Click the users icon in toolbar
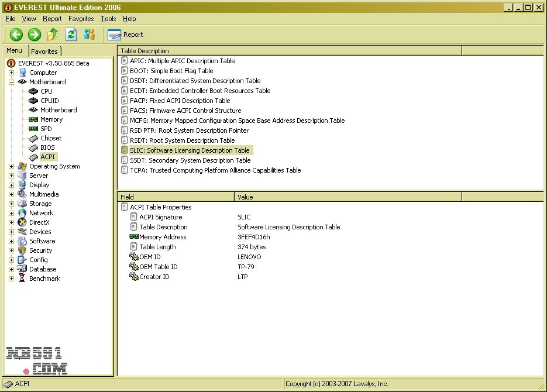Screen dimensions: 547x392 [89, 35]
